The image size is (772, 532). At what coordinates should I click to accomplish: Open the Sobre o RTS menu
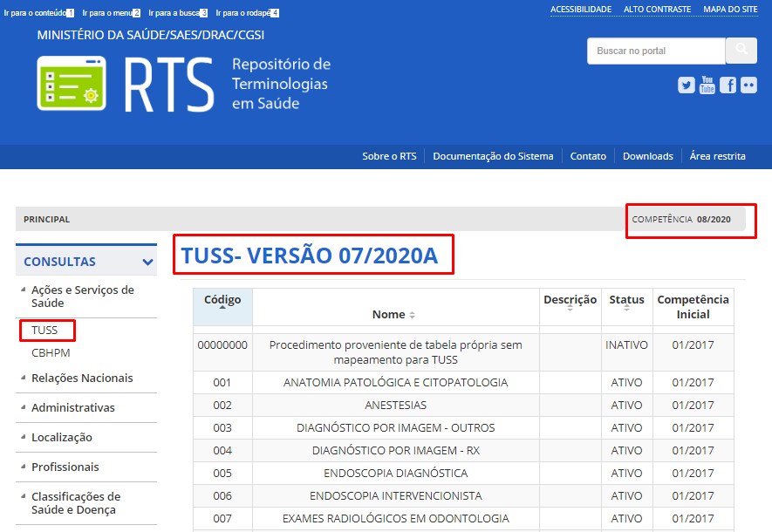pos(387,157)
